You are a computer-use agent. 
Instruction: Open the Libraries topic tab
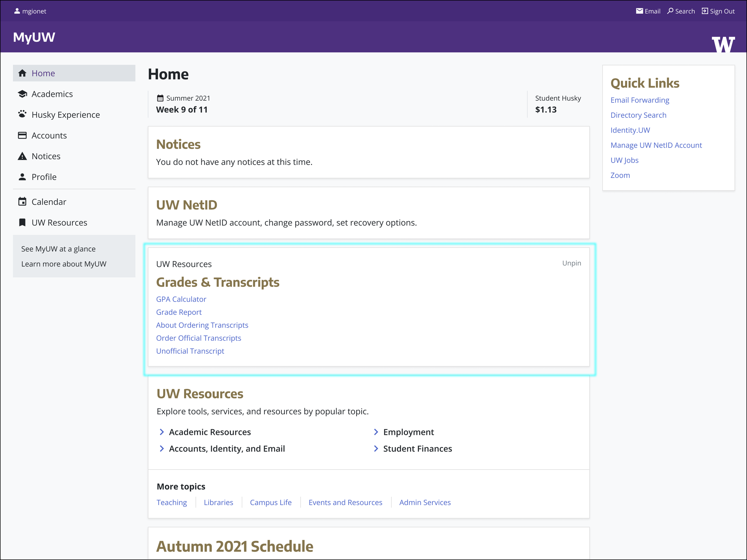click(218, 502)
